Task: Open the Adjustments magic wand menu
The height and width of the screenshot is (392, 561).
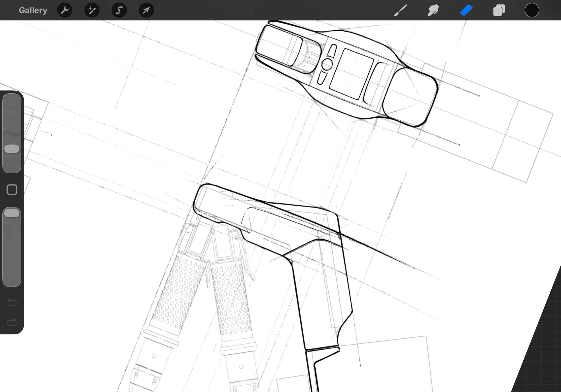Action: [92, 10]
